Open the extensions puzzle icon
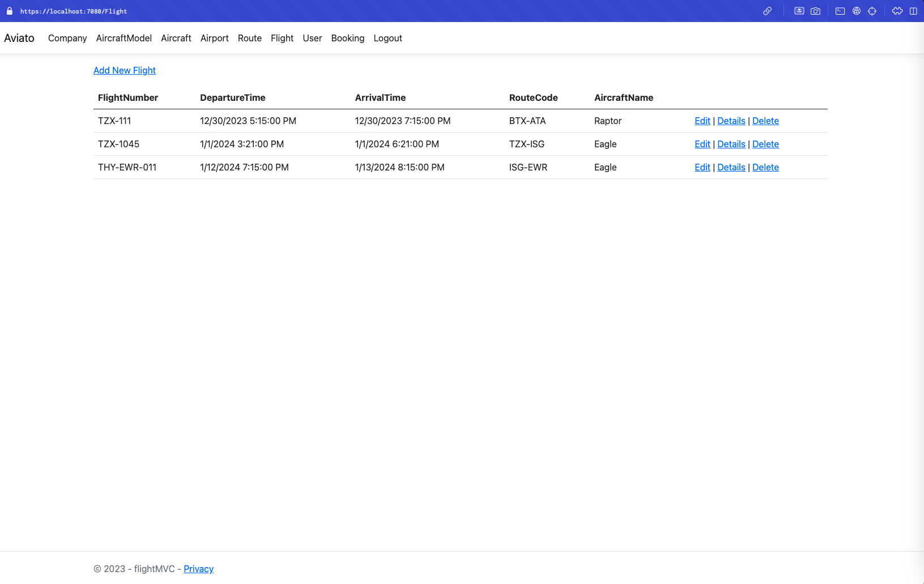924x584 pixels. click(897, 11)
